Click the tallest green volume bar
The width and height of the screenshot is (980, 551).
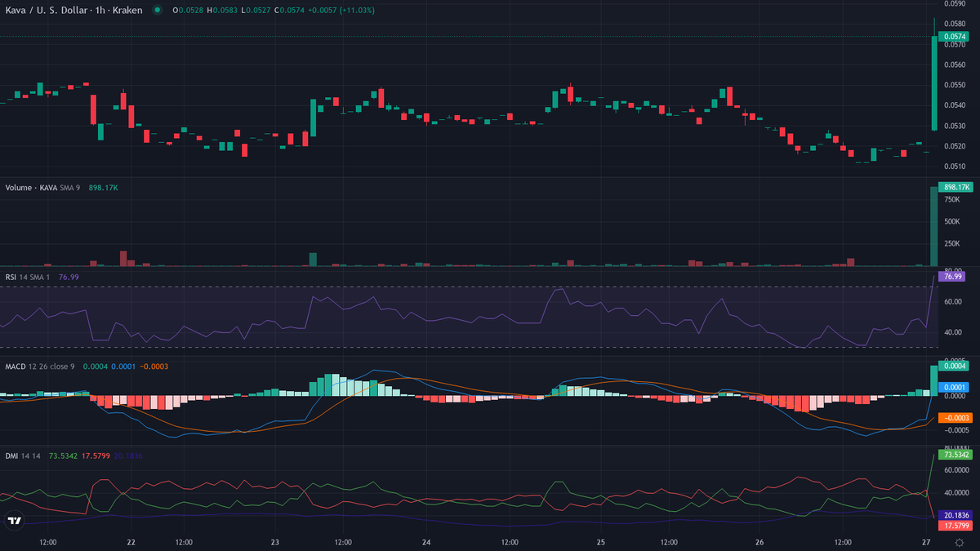[x=934, y=227]
